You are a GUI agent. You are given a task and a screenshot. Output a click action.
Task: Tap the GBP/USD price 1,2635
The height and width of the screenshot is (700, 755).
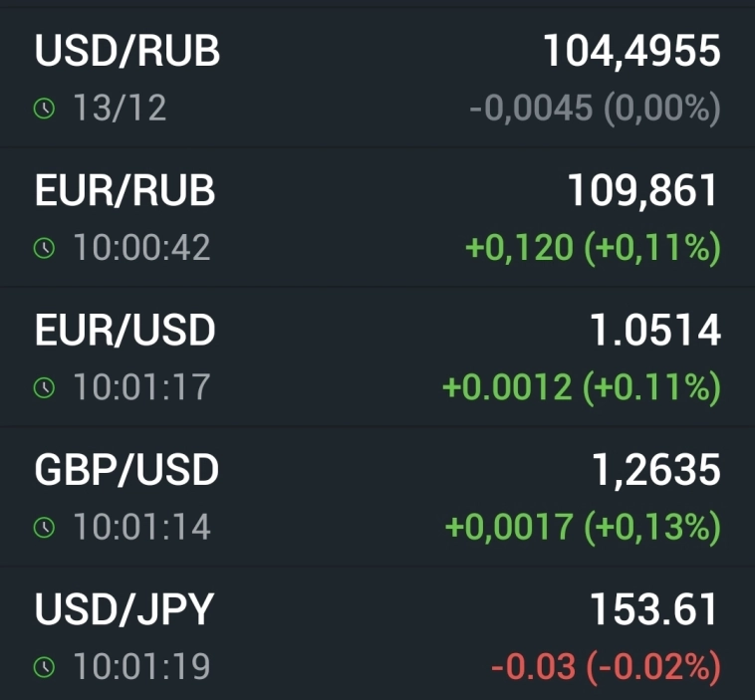point(654,471)
